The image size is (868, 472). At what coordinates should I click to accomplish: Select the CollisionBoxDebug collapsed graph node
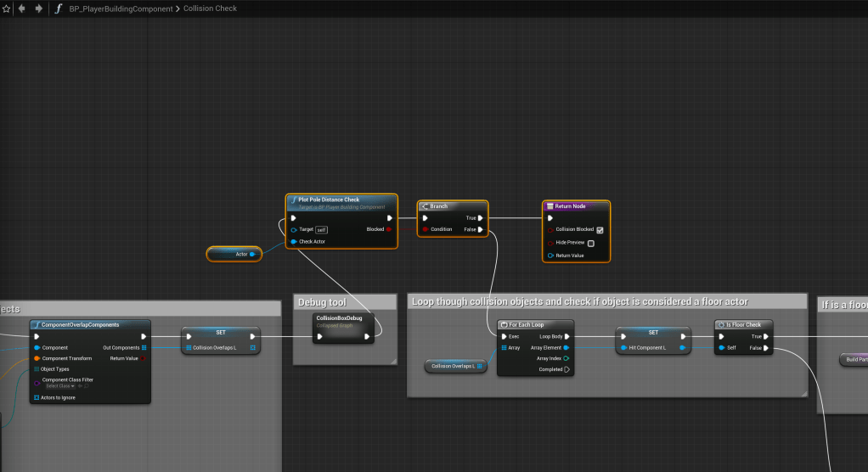344,322
